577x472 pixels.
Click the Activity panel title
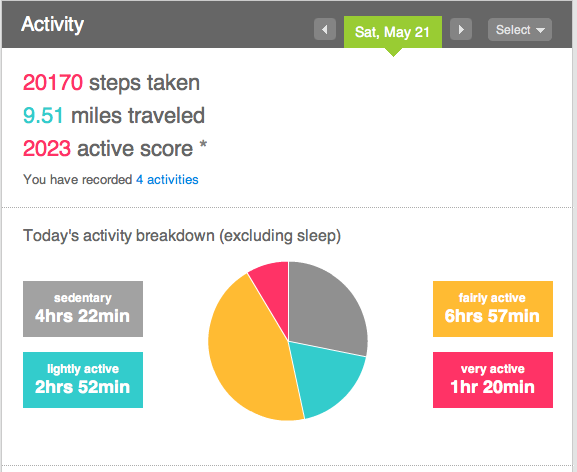53,25
